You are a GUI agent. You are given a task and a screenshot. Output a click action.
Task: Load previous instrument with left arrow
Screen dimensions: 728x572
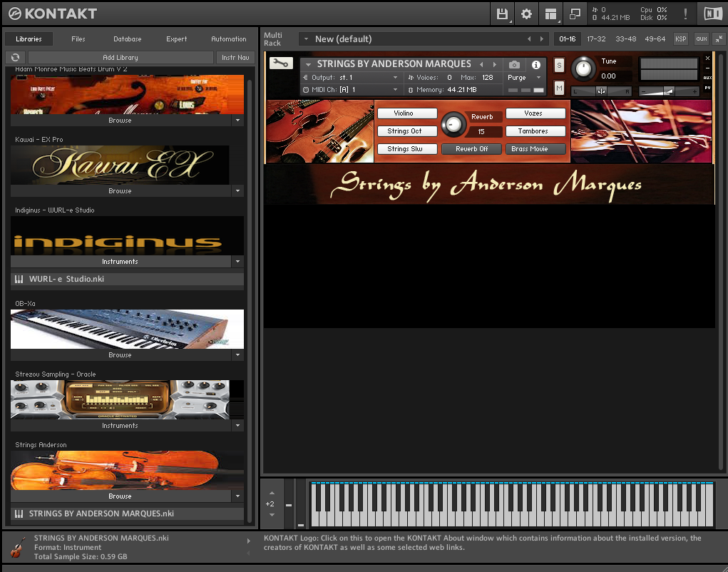point(481,64)
